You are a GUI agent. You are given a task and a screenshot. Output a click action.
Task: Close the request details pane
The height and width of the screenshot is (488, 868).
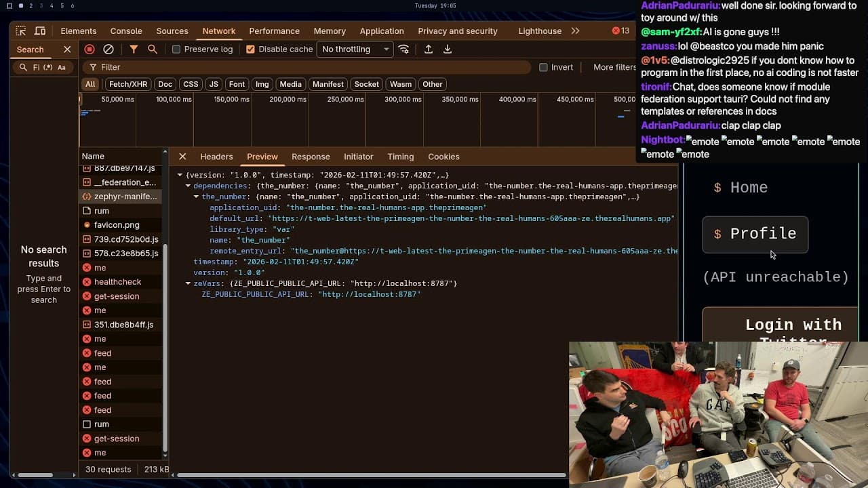[182, 157]
